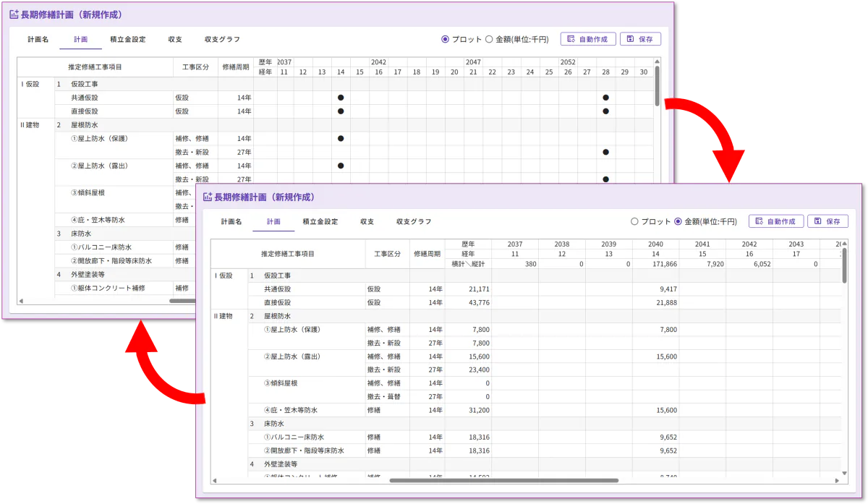Open 収支グラフ tab in back window

coord(222,39)
